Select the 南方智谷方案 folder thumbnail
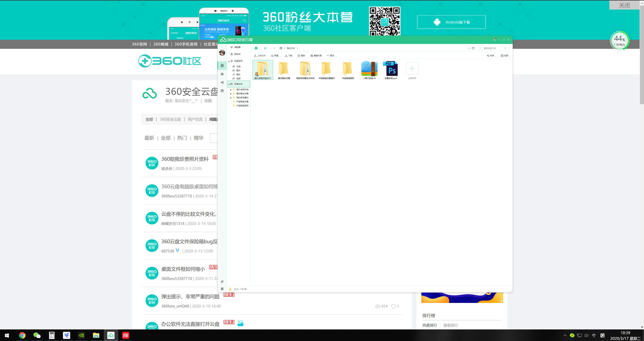Image resolution: width=644 pixels, height=341 pixels. [x=284, y=70]
